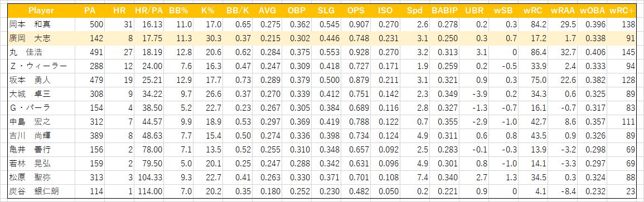The height and width of the screenshot is (202, 644).
Task: Click the 坂本 勇人 player cell
Action: [x=41, y=80]
